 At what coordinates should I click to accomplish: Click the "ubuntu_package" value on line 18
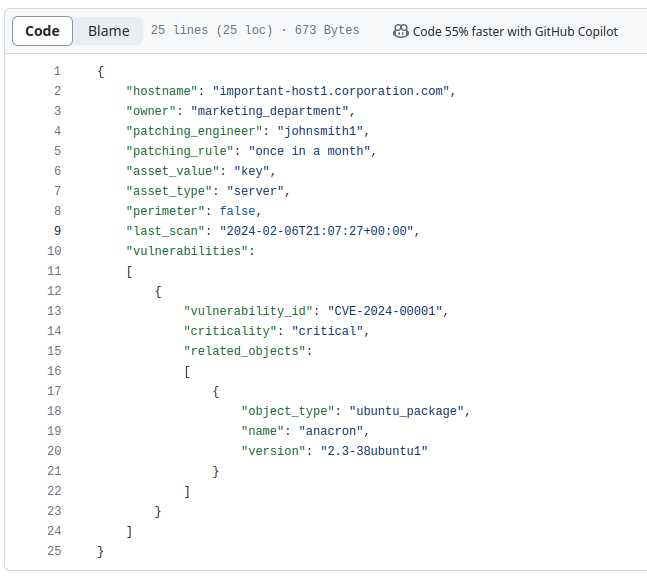tap(406, 411)
